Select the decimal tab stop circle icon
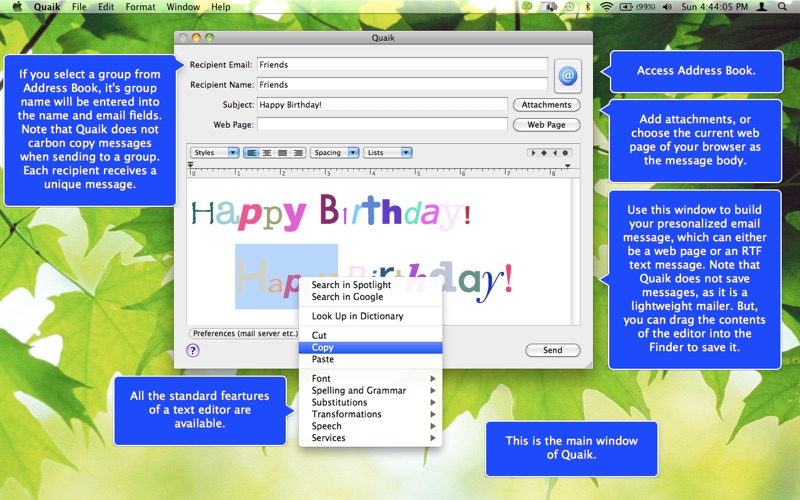 click(565, 153)
